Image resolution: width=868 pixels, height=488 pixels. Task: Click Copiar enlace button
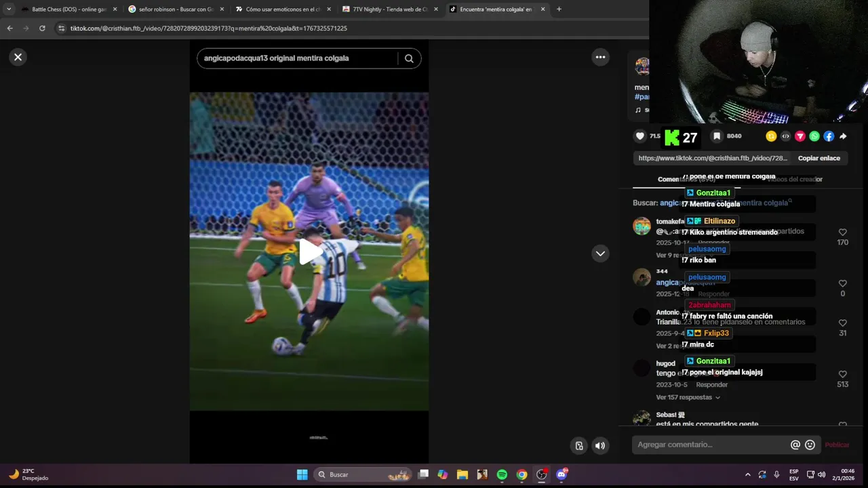tap(818, 158)
